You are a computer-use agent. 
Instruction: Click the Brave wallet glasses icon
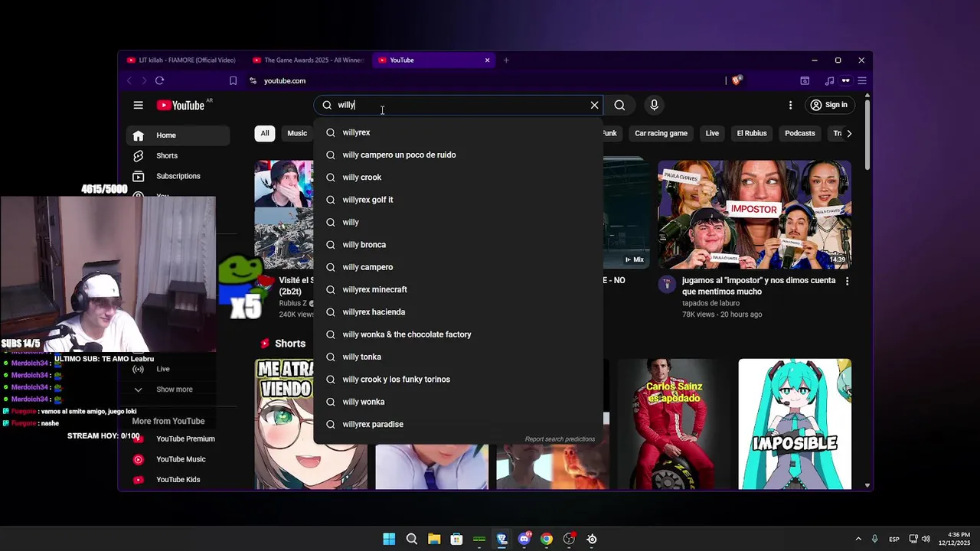[x=846, y=80]
